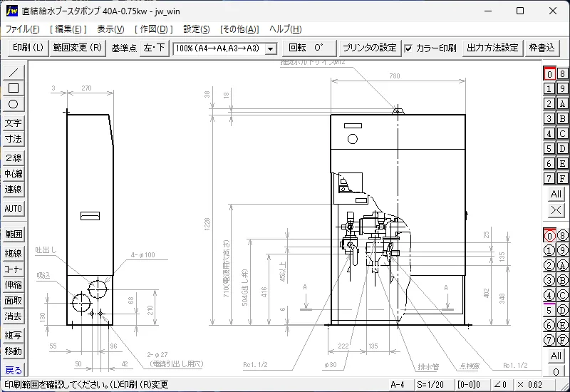Click the lower layer group All button
Viewport: 570px width, 392px height.
[x=556, y=356]
